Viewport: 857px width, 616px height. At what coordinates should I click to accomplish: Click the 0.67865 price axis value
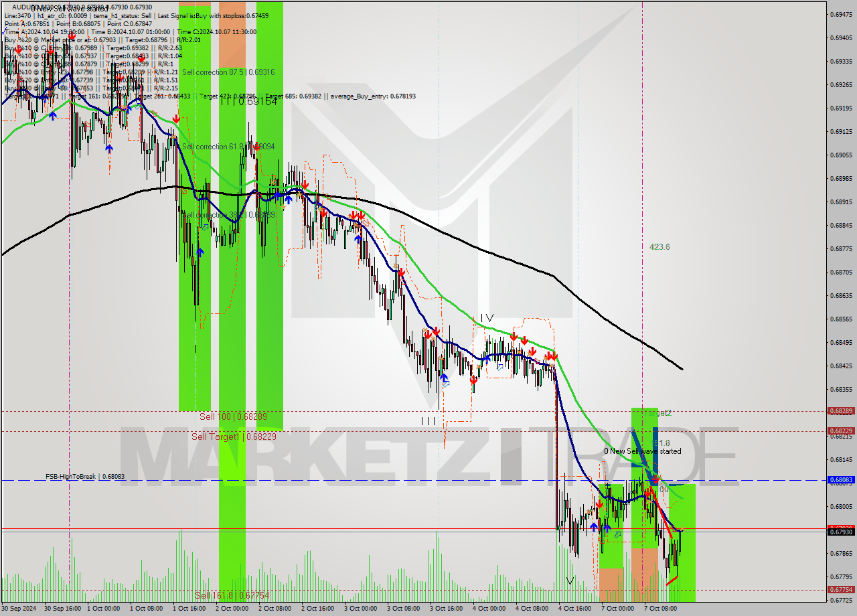pos(841,553)
